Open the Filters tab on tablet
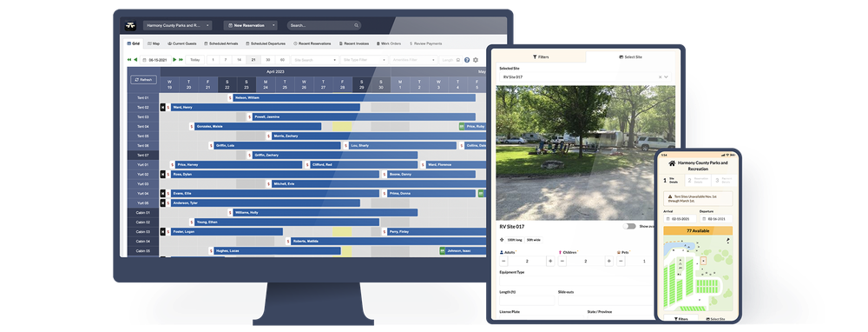 point(539,56)
